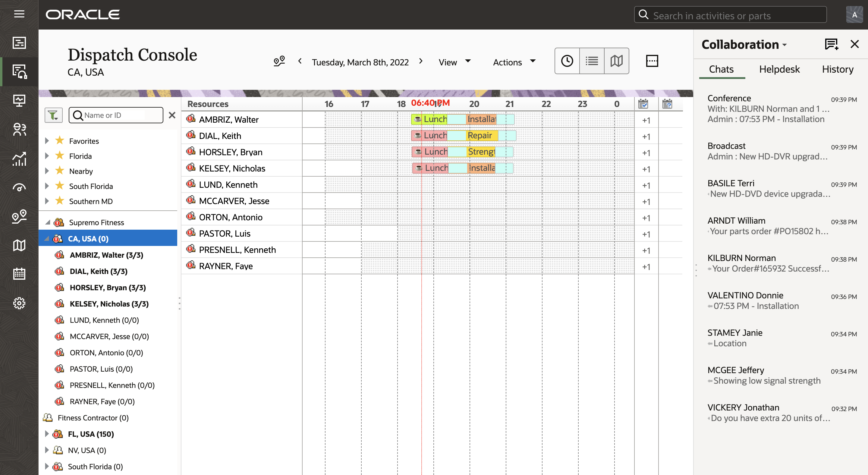
Task: Collapse the Supremo Fitness group
Action: (x=47, y=222)
